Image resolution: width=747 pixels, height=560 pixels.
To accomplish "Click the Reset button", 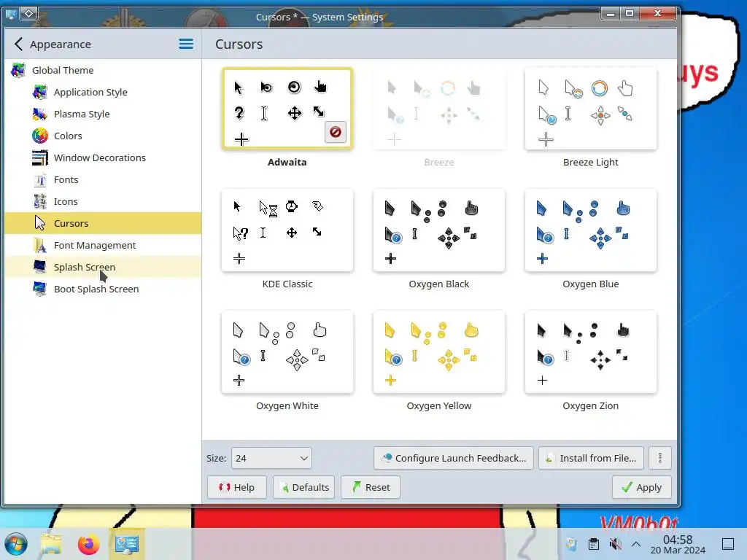I will 370,487.
